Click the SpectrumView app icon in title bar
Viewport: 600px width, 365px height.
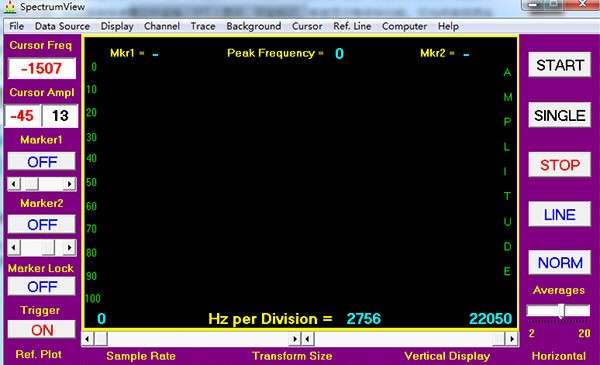pyautogui.click(x=10, y=8)
